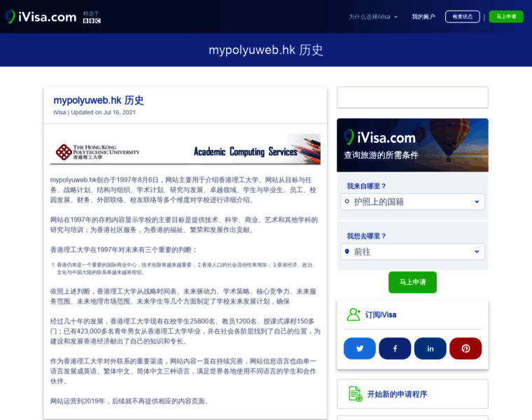Click the new application document icon

pyautogui.click(x=355, y=394)
